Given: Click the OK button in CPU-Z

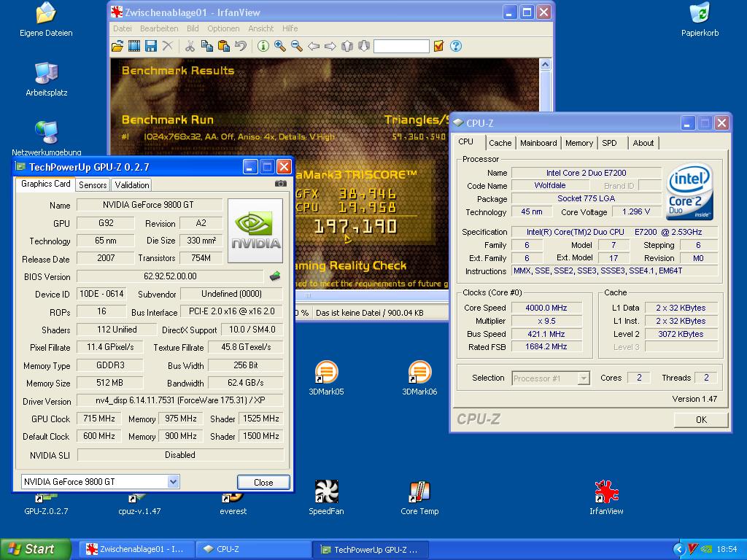Looking at the screenshot, I should click(701, 419).
